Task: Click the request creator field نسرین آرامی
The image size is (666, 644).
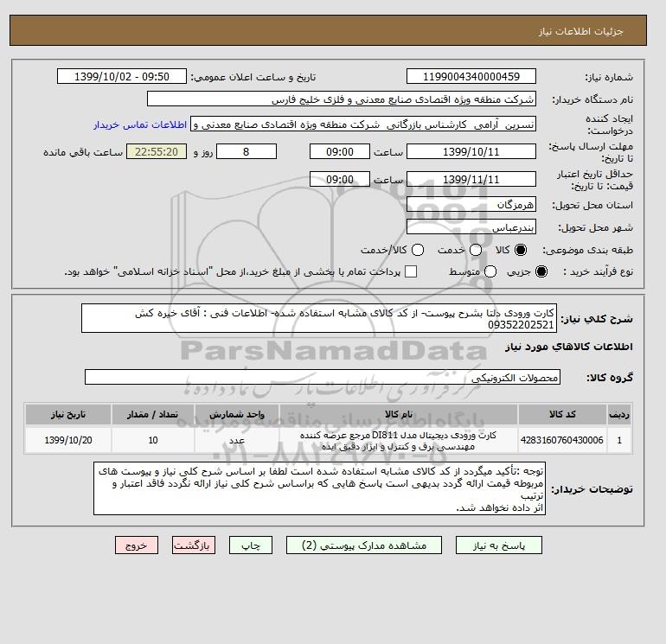Action: tap(363, 124)
